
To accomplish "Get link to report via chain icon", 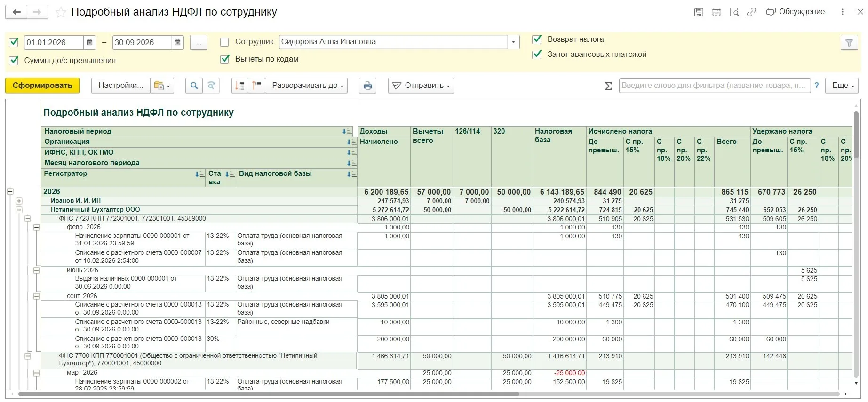I will pyautogui.click(x=752, y=12).
